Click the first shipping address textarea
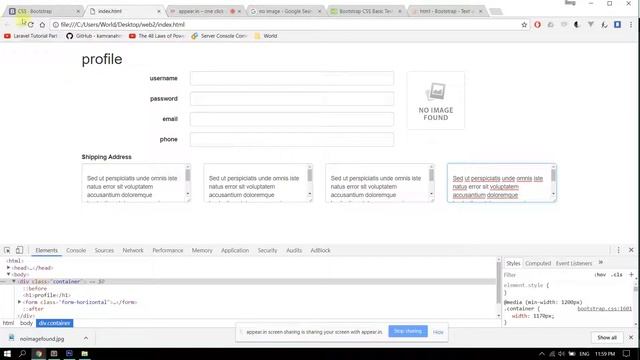The height and width of the screenshot is (360, 640). 136,183
